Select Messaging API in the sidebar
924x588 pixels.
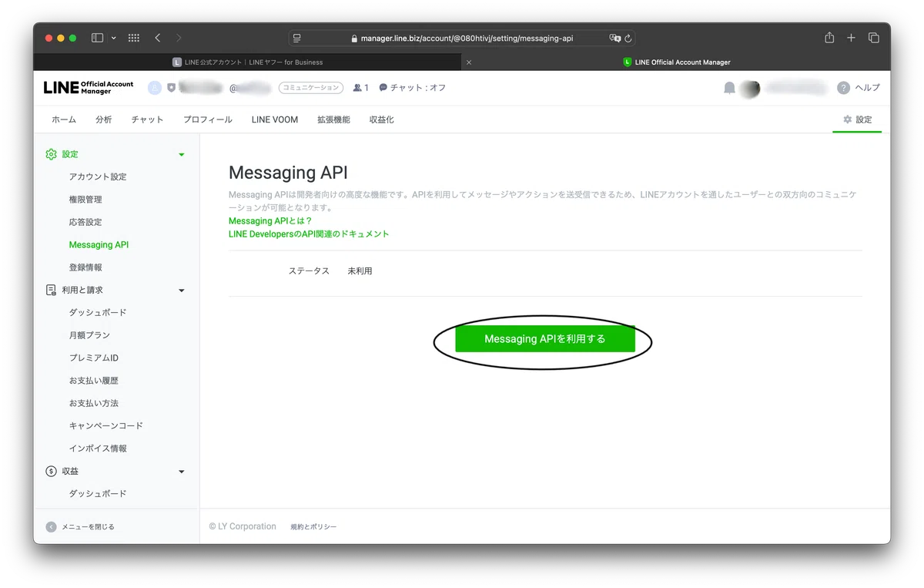coord(99,245)
